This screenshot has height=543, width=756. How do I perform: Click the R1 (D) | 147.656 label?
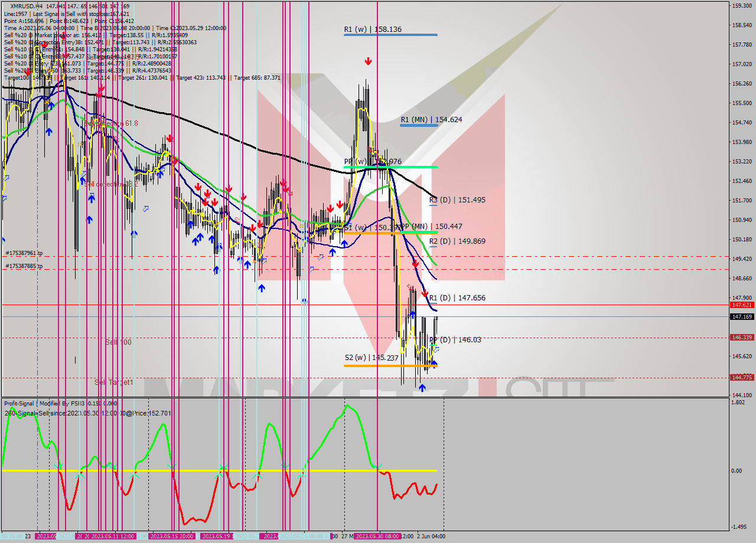click(457, 298)
